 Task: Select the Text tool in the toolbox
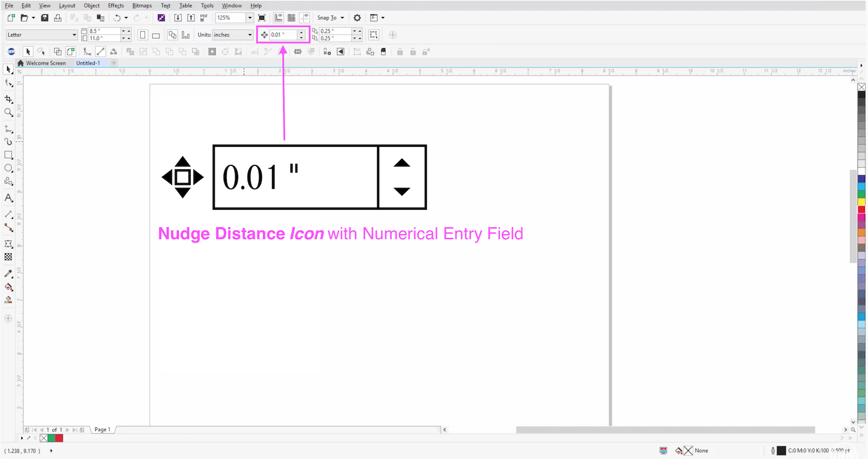coord(8,198)
